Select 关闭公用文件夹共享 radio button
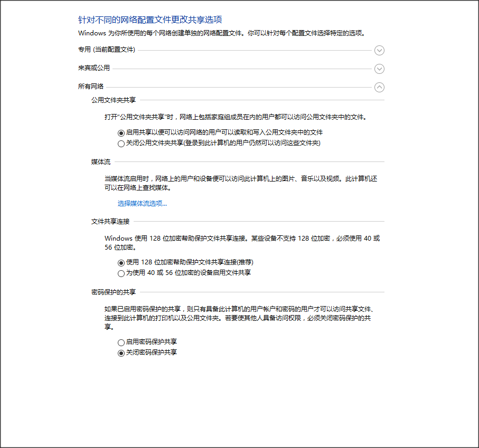479x448 pixels. point(121,144)
